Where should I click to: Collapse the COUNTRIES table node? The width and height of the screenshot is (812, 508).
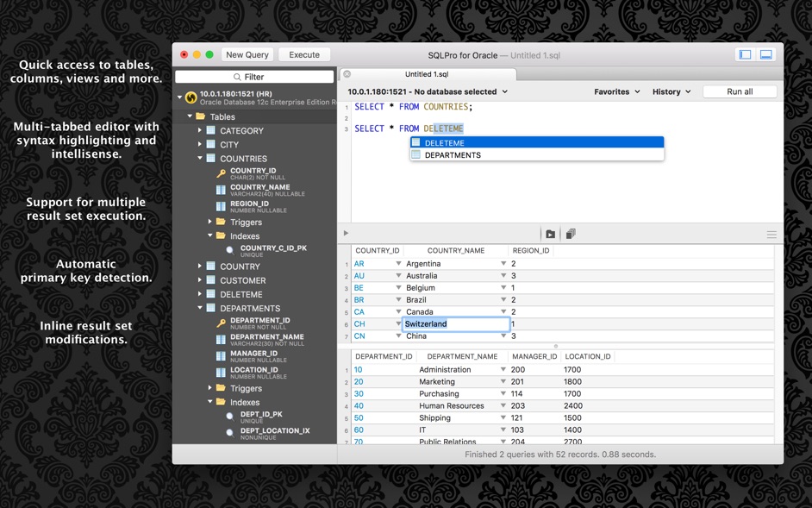point(200,159)
